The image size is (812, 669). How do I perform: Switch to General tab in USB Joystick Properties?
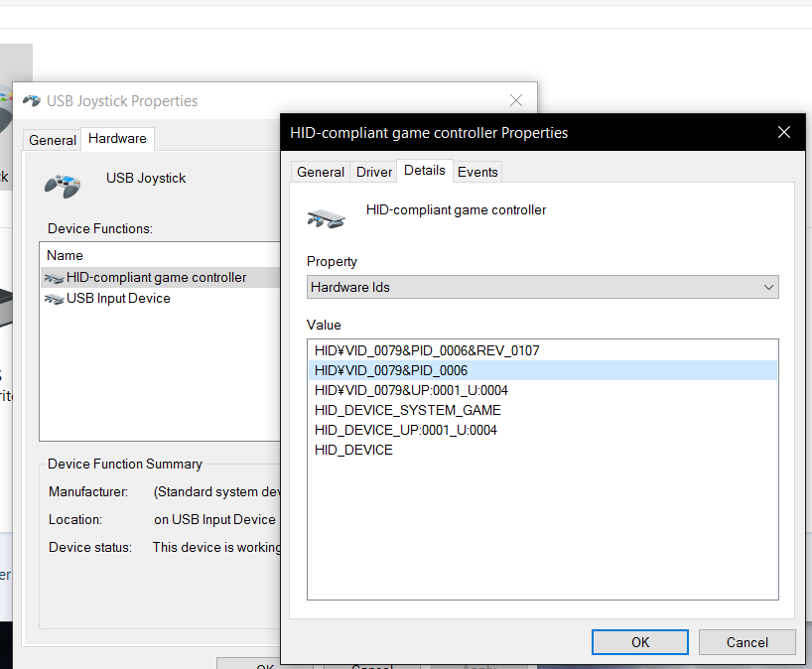coord(53,140)
